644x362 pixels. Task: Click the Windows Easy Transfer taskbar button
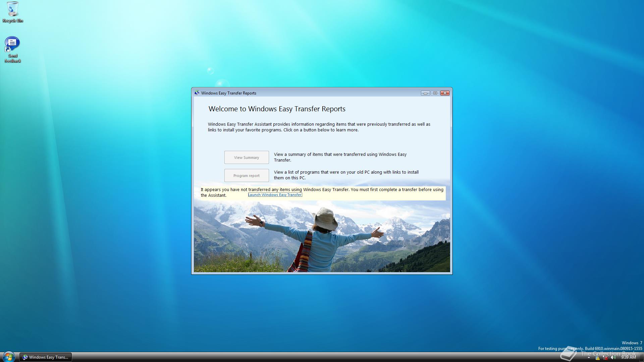click(x=45, y=357)
